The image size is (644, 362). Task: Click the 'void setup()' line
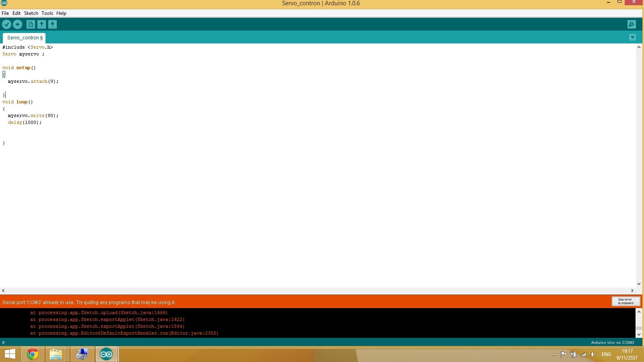[x=19, y=68]
